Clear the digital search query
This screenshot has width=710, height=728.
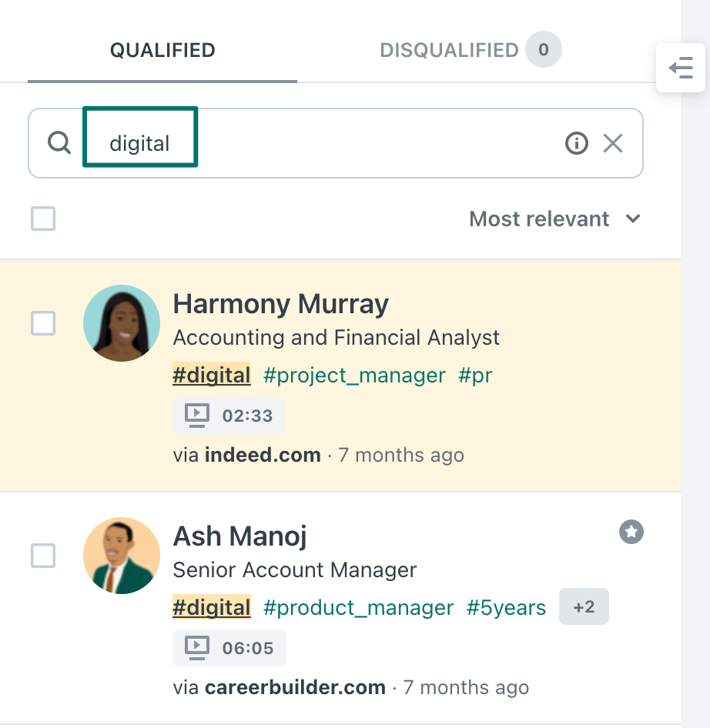coord(613,143)
